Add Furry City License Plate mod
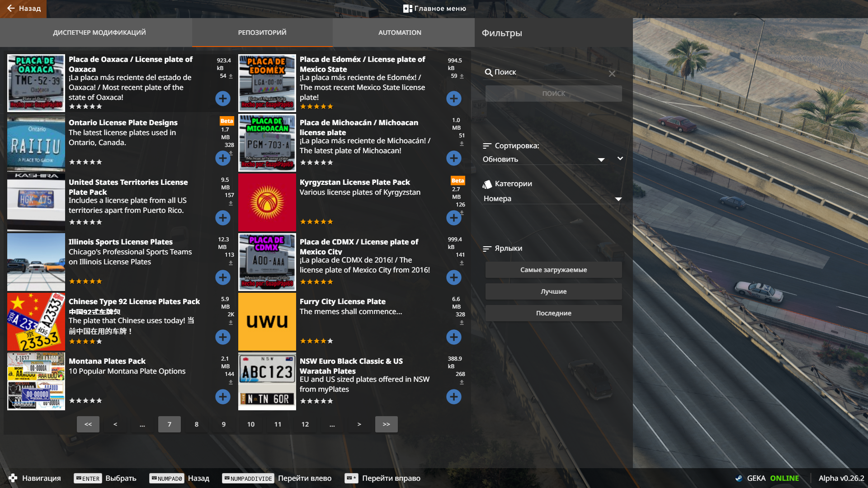Screen dimensions: 868x488 (453, 337)
